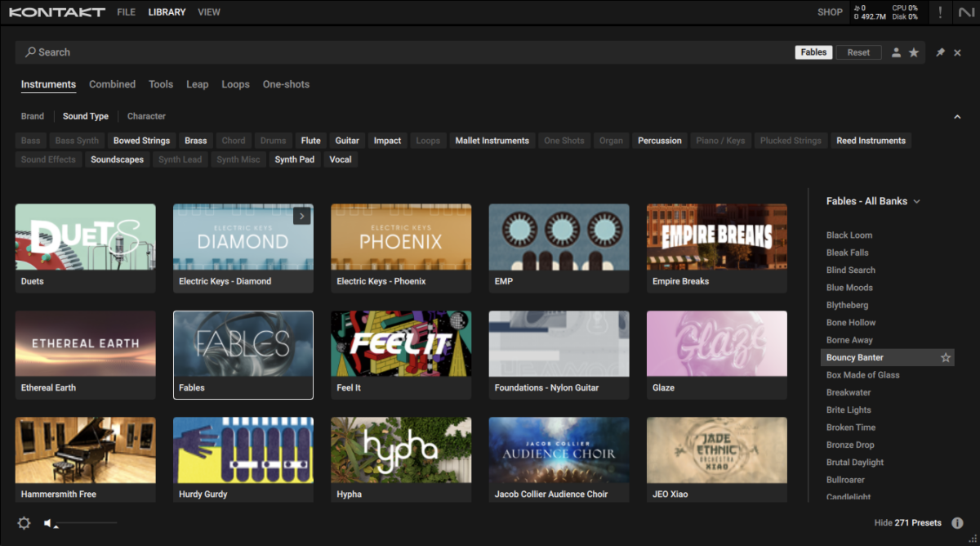Select Foundations - Nylon Guitar library
This screenshot has height=546, width=980.
point(559,355)
